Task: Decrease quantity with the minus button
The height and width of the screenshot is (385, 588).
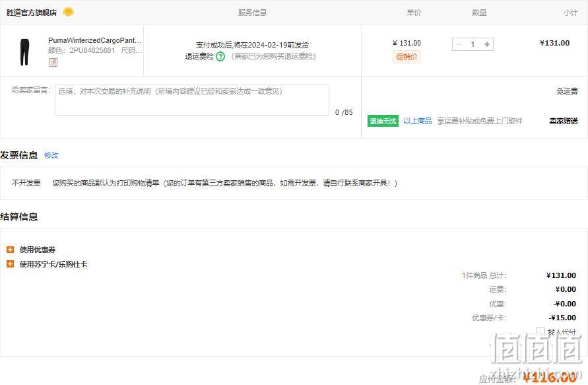Action: (x=458, y=44)
